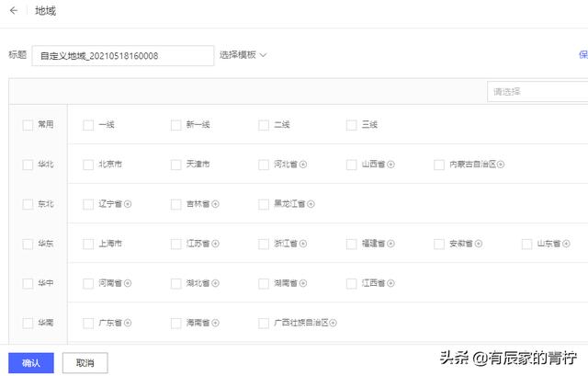Expand cities under 山西省
Image resolution: width=588 pixels, height=376 pixels.
click(390, 165)
